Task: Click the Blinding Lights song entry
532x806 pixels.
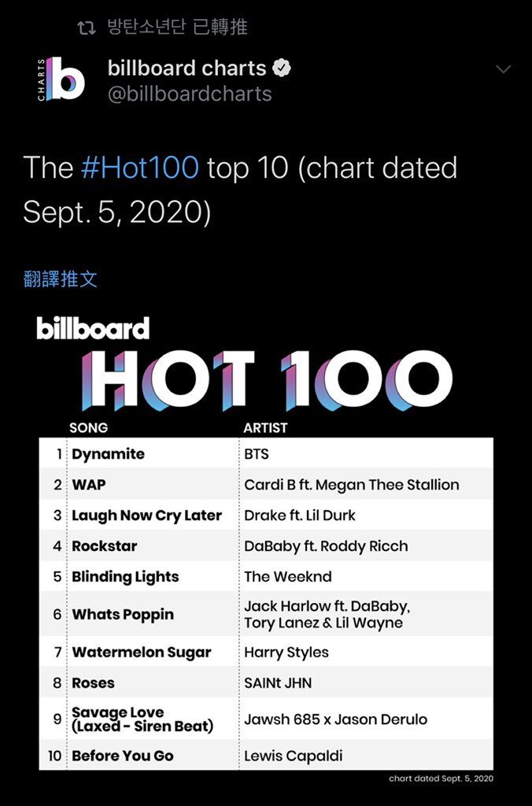Action: (x=125, y=577)
